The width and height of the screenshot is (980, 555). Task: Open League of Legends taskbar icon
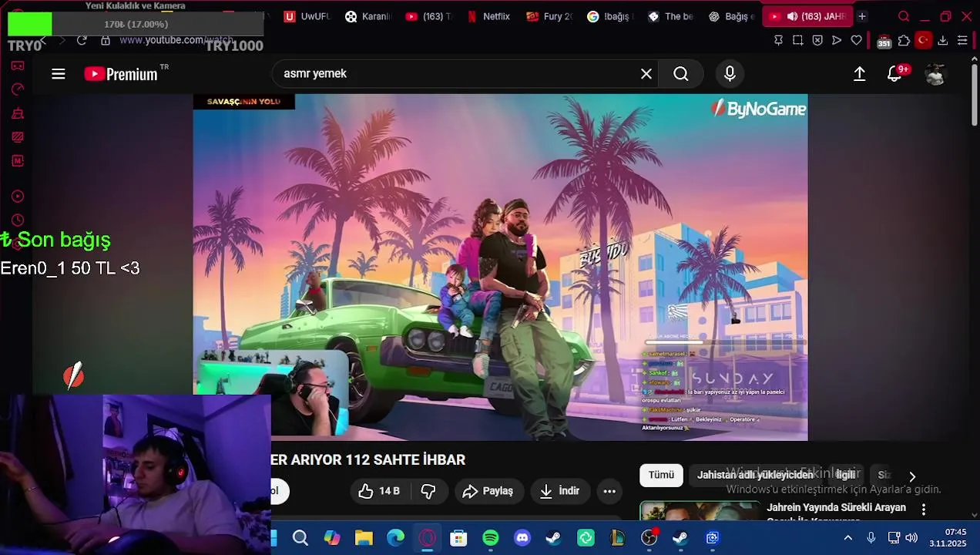tap(617, 538)
